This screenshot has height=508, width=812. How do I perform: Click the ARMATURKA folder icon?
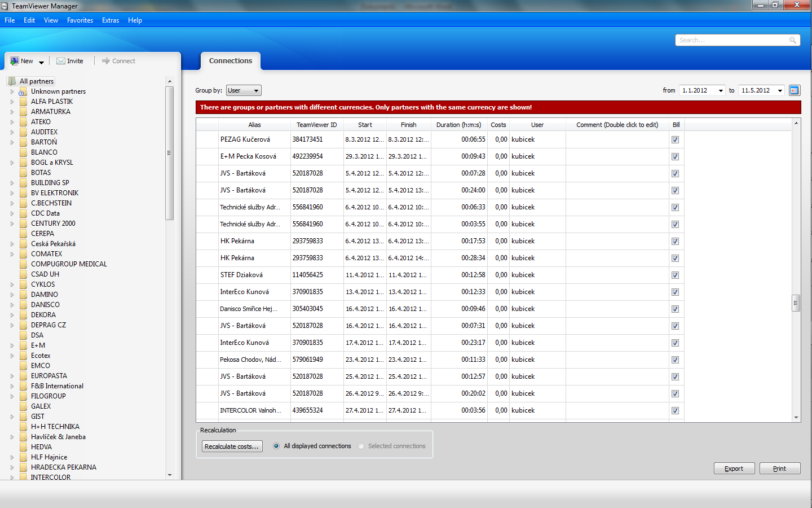click(23, 112)
